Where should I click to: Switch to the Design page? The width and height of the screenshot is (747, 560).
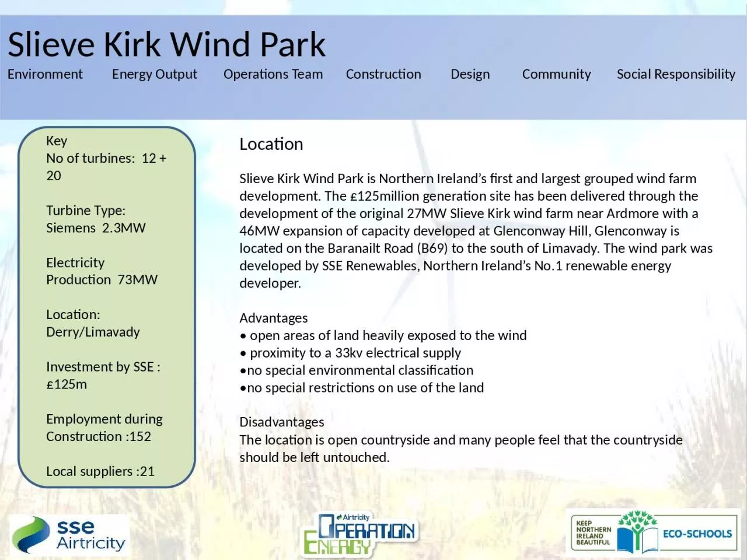click(x=470, y=74)
